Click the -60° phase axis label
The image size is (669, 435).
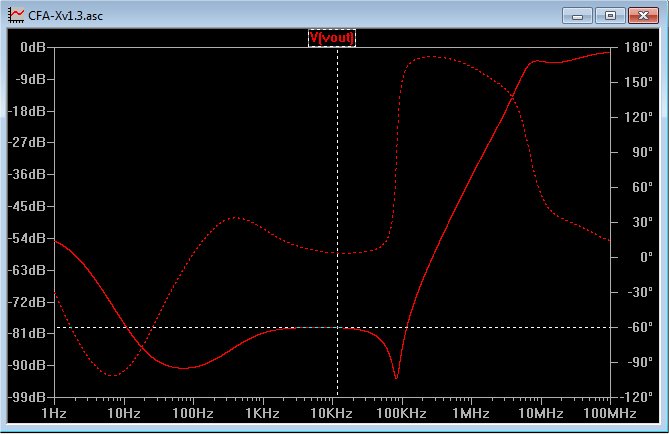pyautogui.click(x=640, y=327)
